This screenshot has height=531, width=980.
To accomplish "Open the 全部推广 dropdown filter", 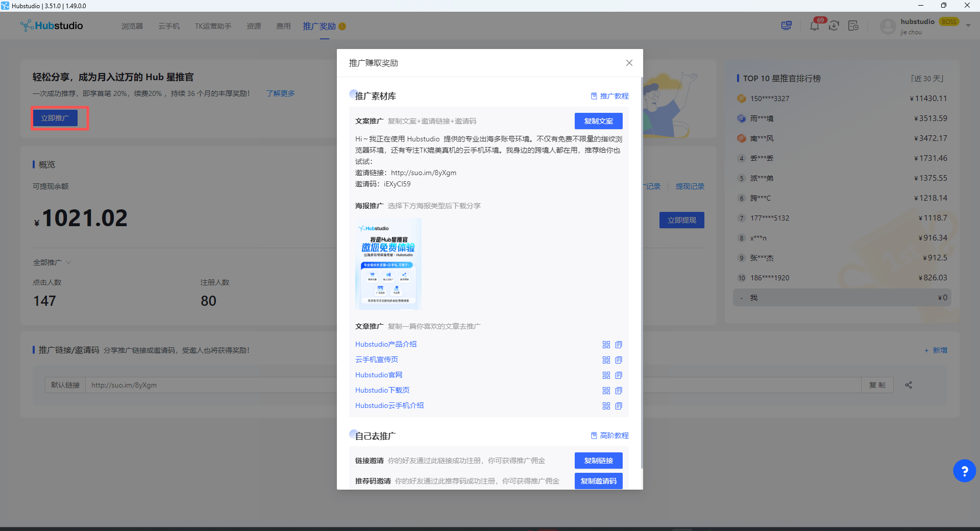I will pos(52,262).
